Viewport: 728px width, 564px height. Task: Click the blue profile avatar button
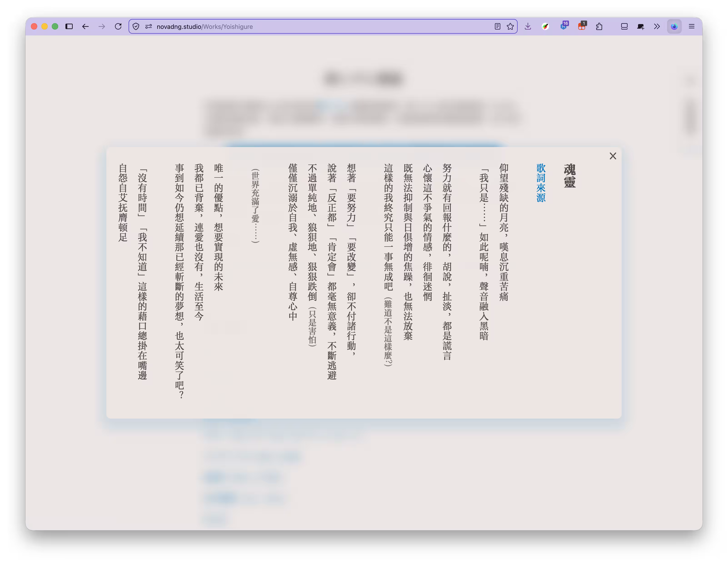pos(674,26)
